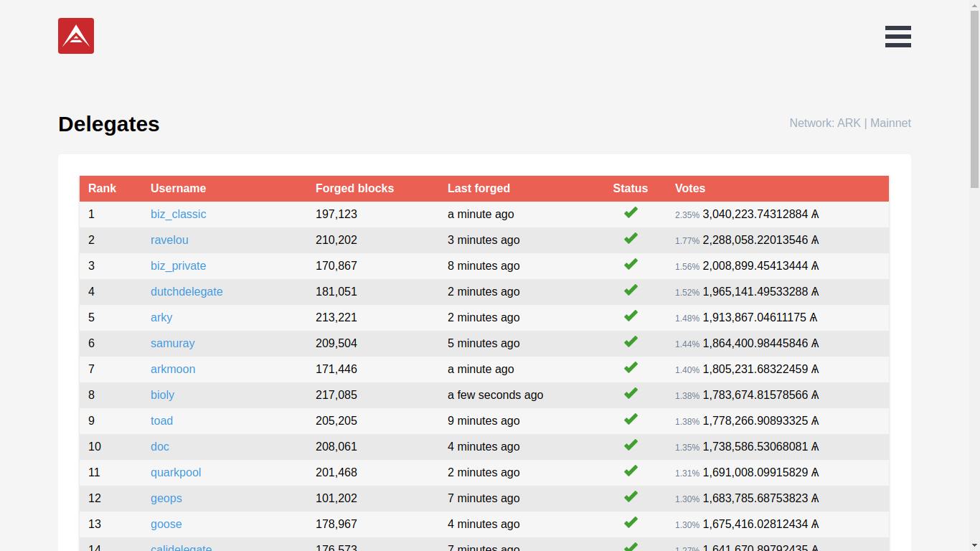The height and width of the screenshot is (551, 980).
Task: Click the status checkmark for doc
Action: (x=631, y=446)
